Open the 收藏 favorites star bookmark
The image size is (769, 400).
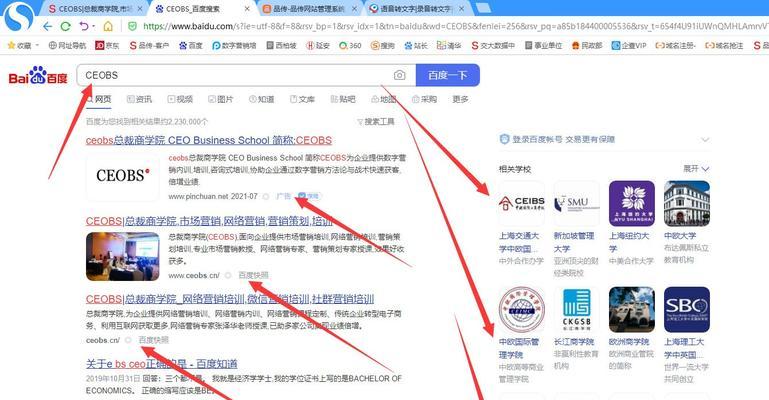(20, 45)
